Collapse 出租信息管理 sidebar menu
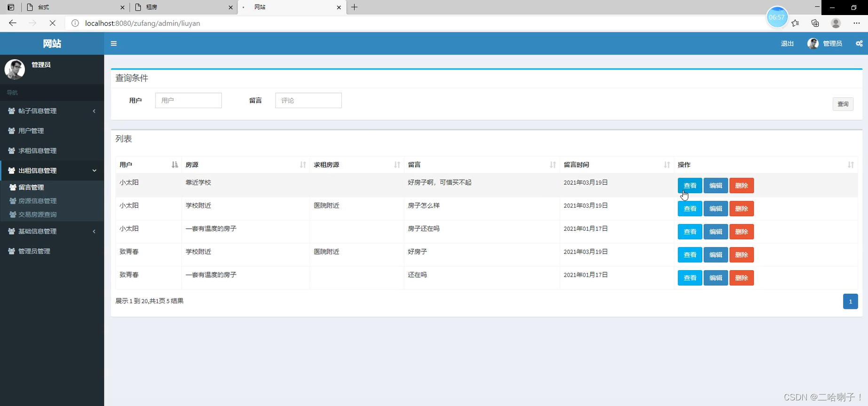The image size is (868, 406). pyautogui.click(x=52, y=171)
